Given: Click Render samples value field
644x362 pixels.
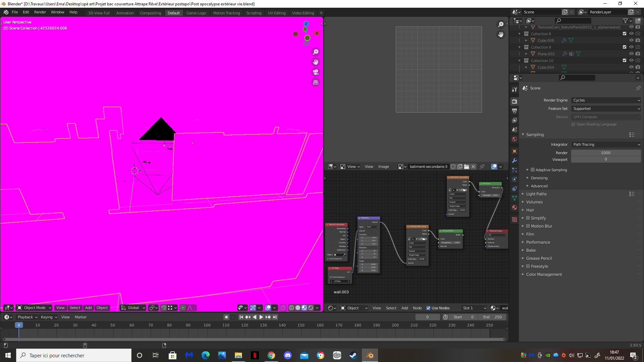Looking at the screenshot, I should pos(606,153).
